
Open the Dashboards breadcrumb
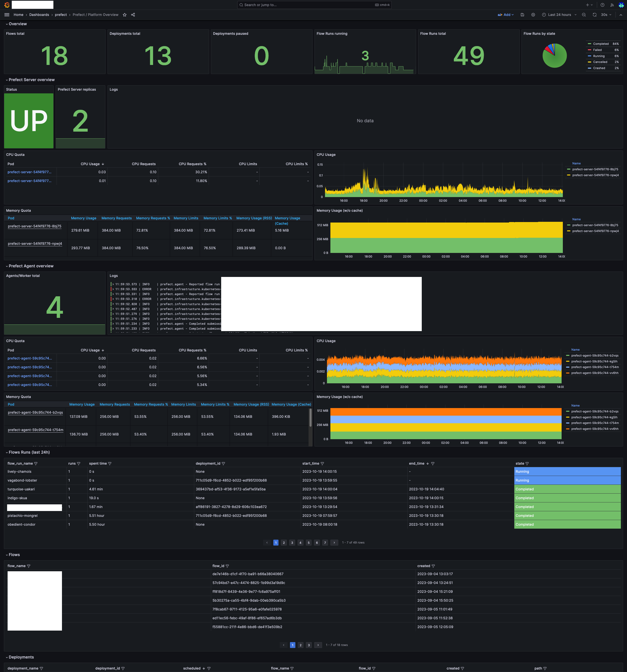coord(39,15)
